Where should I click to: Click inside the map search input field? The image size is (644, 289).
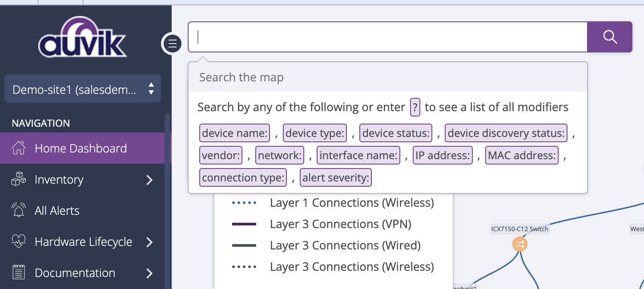tap(387, 37)
